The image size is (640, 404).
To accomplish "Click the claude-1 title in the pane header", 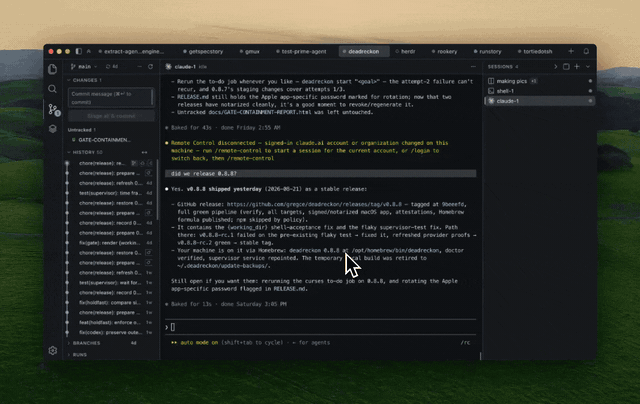I will click(185, 67).
